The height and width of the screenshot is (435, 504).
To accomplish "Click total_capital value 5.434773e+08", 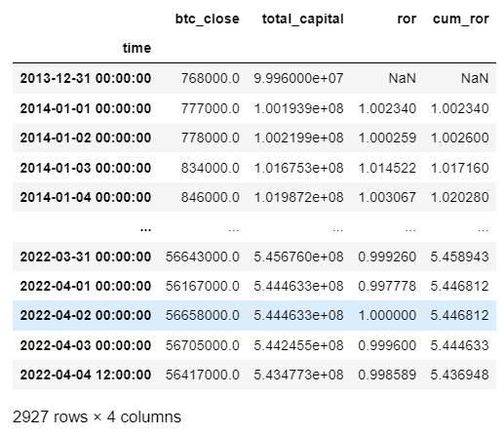I will pyautogui.click(x=298, y=375).
